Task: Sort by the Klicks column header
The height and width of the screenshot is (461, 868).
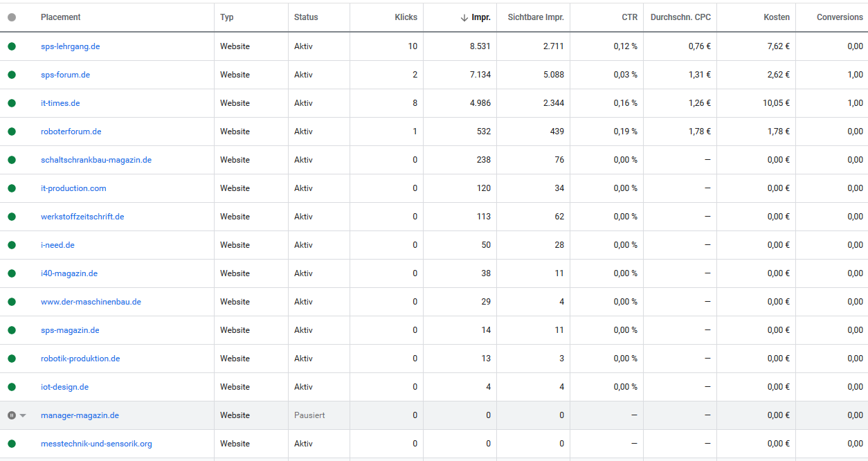Action: (406, 17)
